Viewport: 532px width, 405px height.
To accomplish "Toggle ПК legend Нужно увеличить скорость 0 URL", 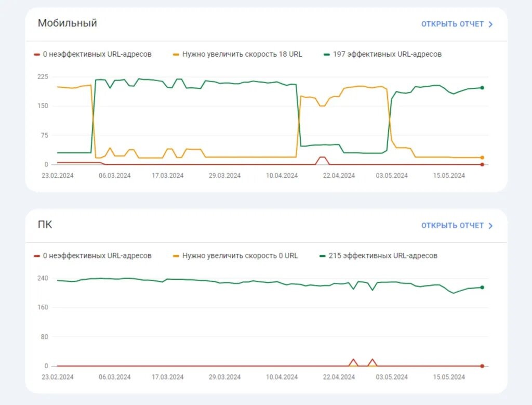I will (235, 256).
